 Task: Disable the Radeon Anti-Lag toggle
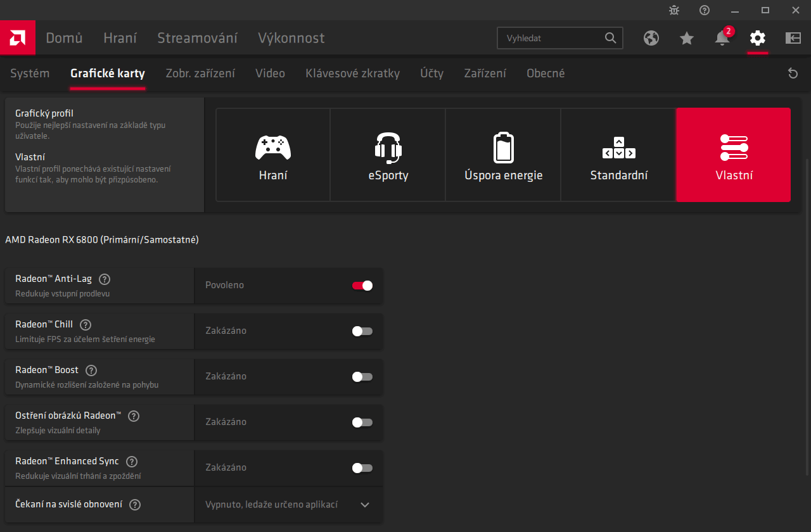coord(362,286)
